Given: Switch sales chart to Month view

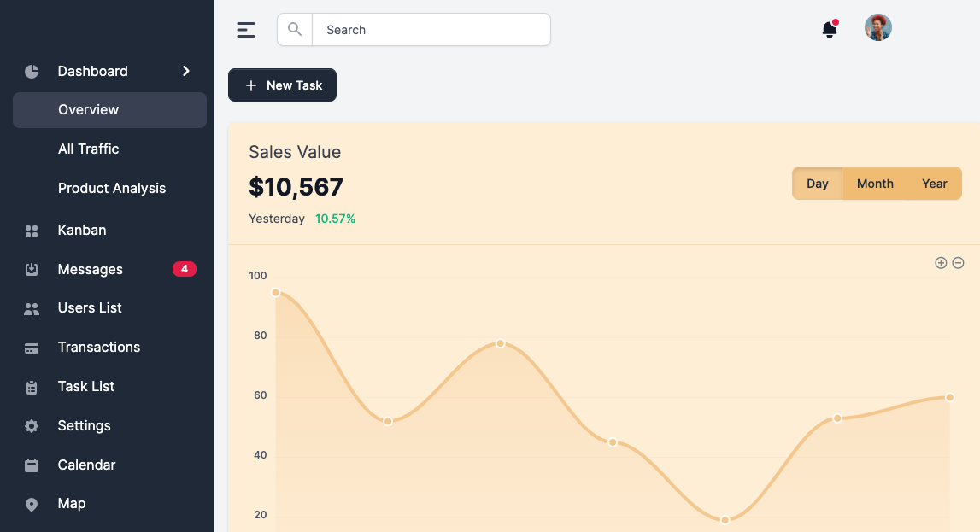Looking at the screenshot, I should [875, 184].
